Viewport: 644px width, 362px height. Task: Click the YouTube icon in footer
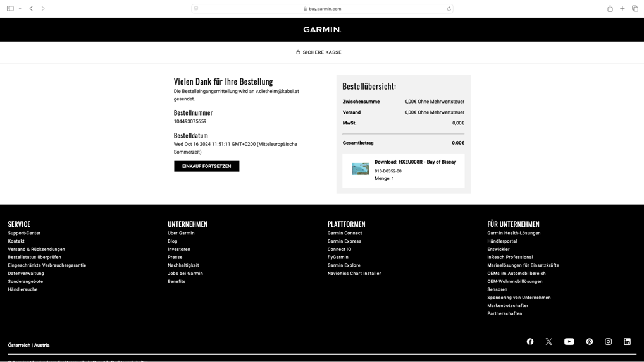[x=569, y=342]
